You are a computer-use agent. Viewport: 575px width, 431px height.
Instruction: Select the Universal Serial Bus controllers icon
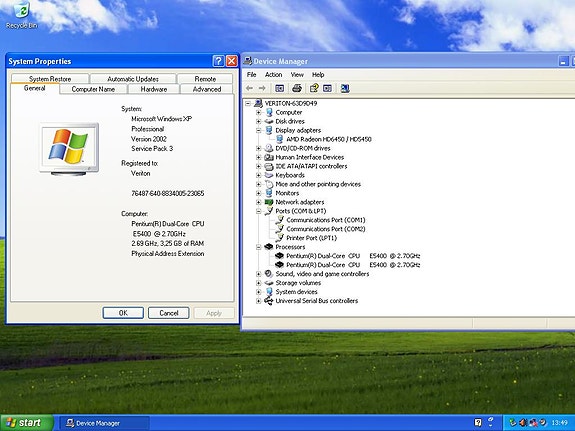[269, 301]
